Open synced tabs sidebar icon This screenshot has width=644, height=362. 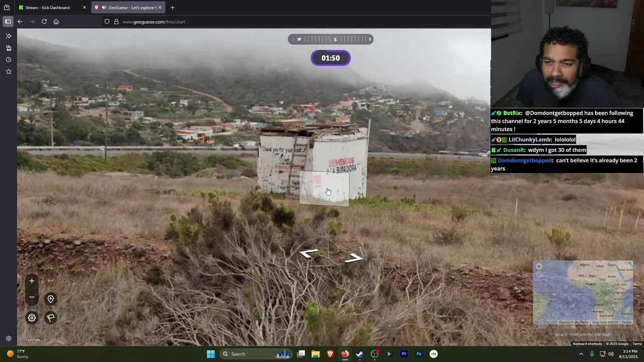(x=9, y=48)
